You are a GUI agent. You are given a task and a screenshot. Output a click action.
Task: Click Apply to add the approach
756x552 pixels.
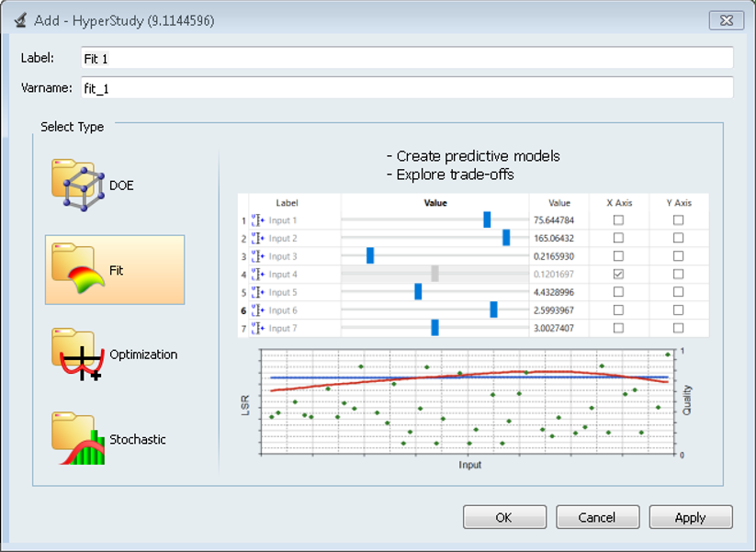[x=690, y=517]
